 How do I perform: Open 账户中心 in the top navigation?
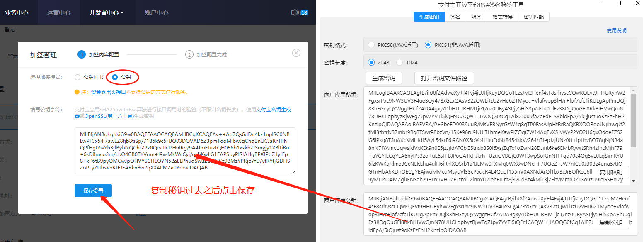tap(157, 12)
